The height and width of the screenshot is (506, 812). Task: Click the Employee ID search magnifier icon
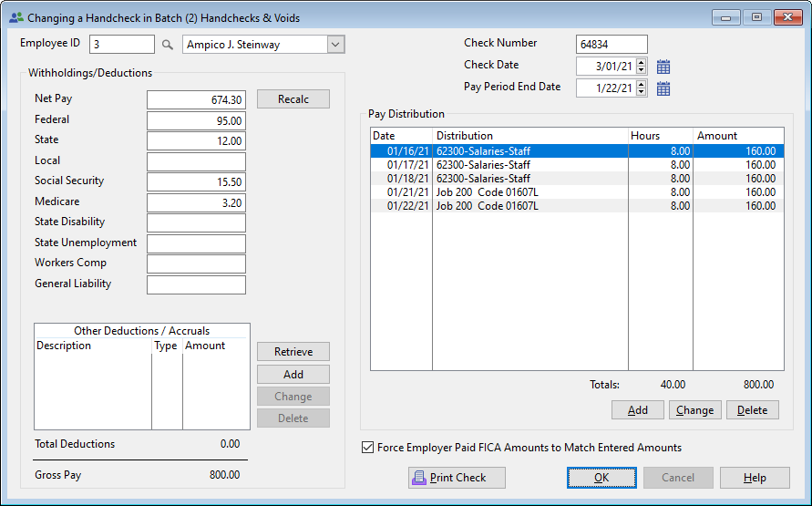click(x=167, y=44)
